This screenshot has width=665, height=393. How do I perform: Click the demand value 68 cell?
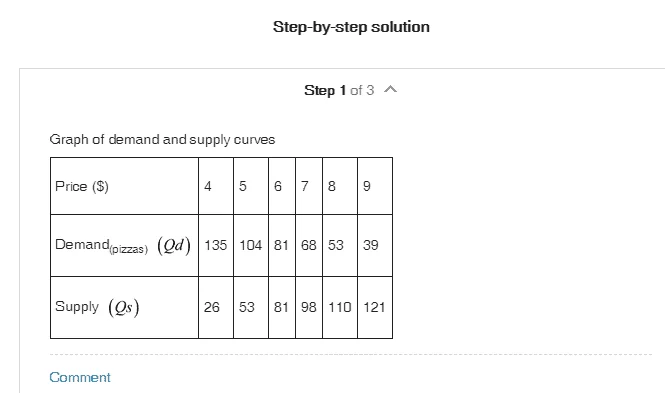(x=309, y=245)
